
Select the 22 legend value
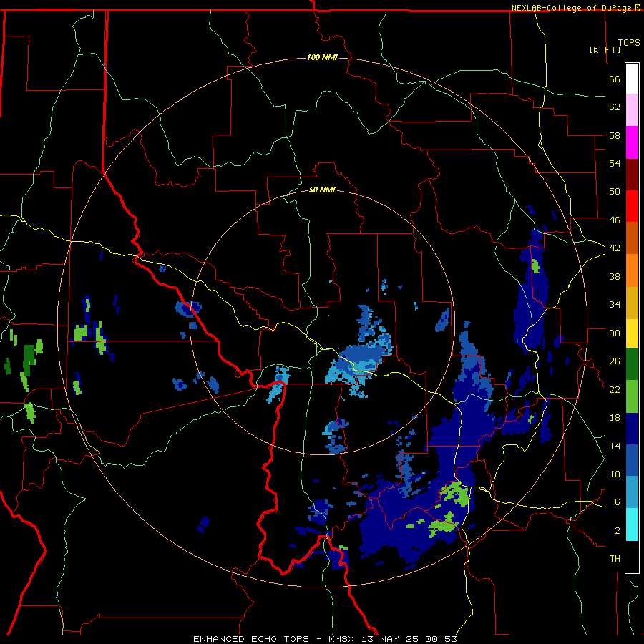click(x=615, y=389)
